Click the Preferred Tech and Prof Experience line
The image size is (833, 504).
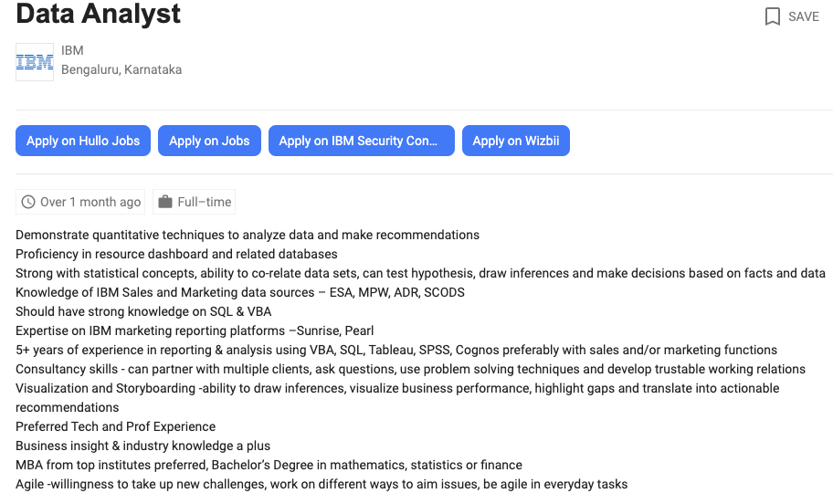[116, 426]
